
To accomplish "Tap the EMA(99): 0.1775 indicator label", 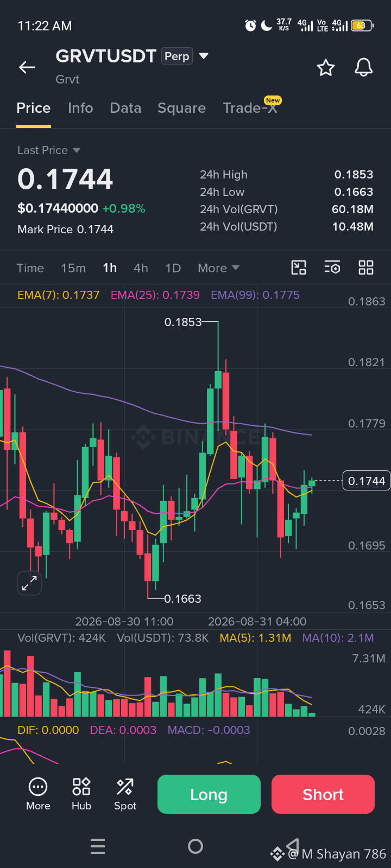I will click(255, 295).
